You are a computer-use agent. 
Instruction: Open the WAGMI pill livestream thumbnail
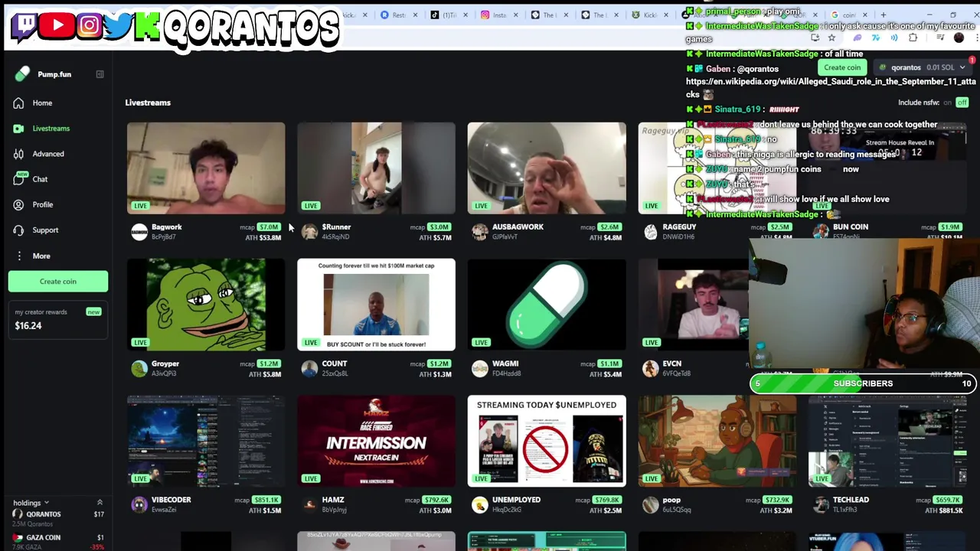tap(547, 305)
